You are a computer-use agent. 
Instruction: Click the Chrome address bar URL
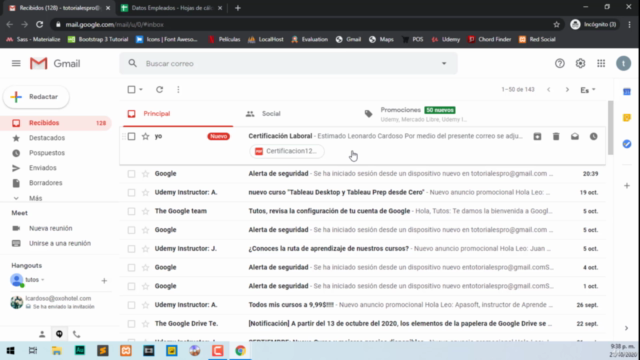click(x=114, y=24)
